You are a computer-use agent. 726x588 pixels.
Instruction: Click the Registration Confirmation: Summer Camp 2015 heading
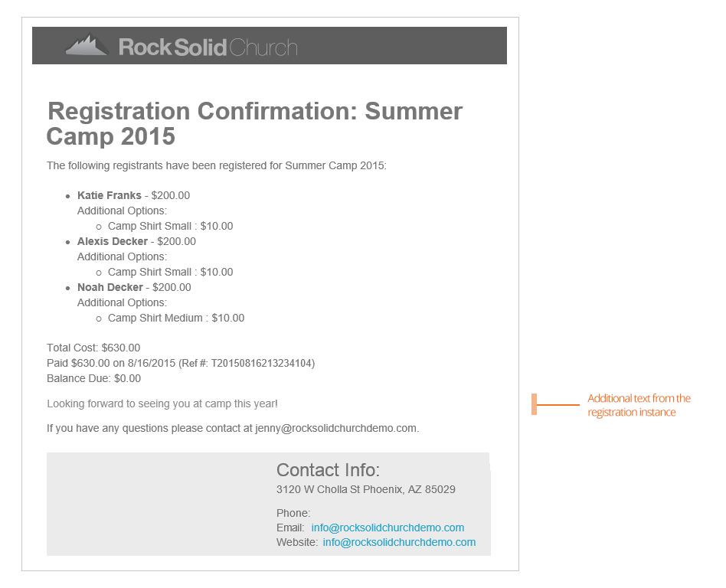coord(254,123)
